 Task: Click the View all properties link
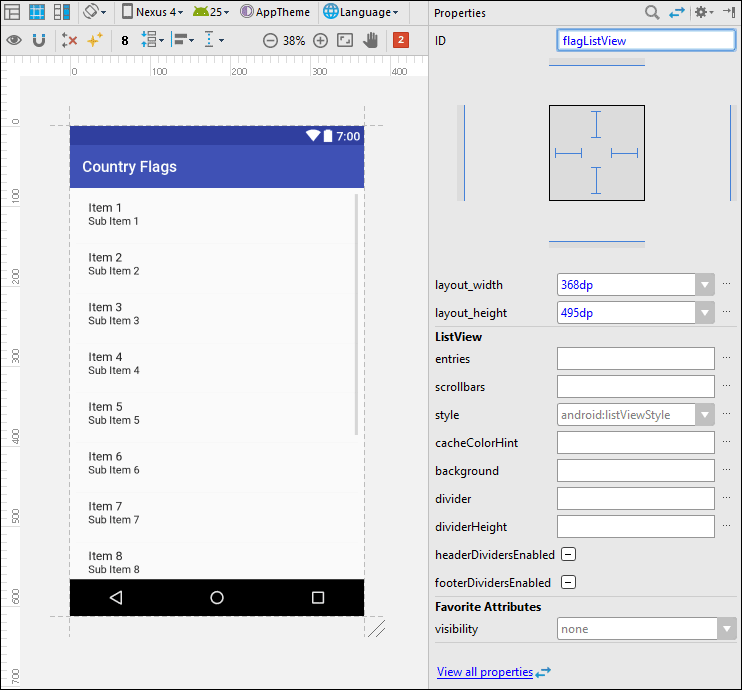pos(485,672)
